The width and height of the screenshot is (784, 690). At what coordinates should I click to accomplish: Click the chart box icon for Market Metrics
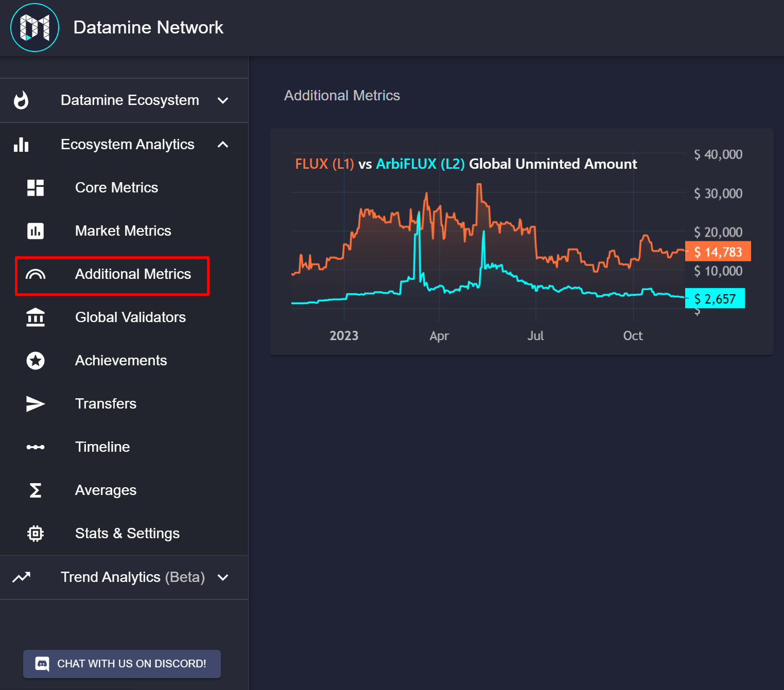pos(36,231)
